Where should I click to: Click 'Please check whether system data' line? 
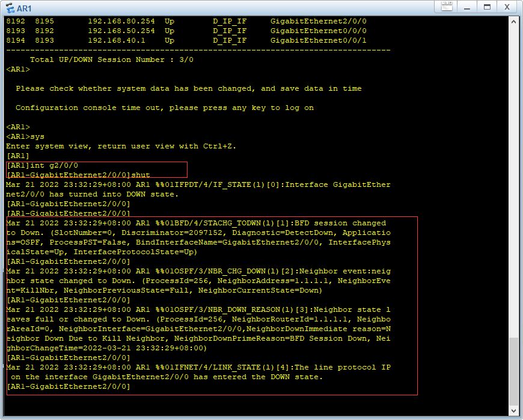[189, 89]
